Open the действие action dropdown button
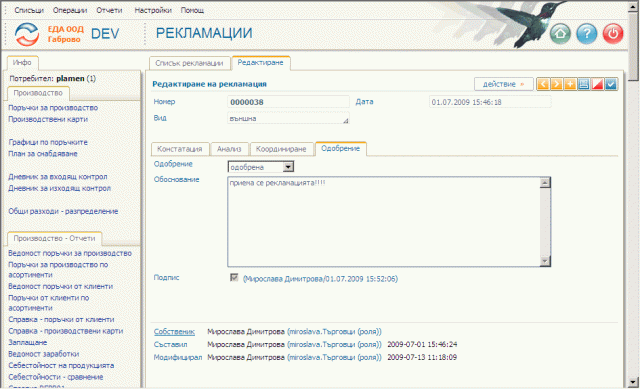Image resolution: width=640 pixels, height=389 pixels. (503, 84)
